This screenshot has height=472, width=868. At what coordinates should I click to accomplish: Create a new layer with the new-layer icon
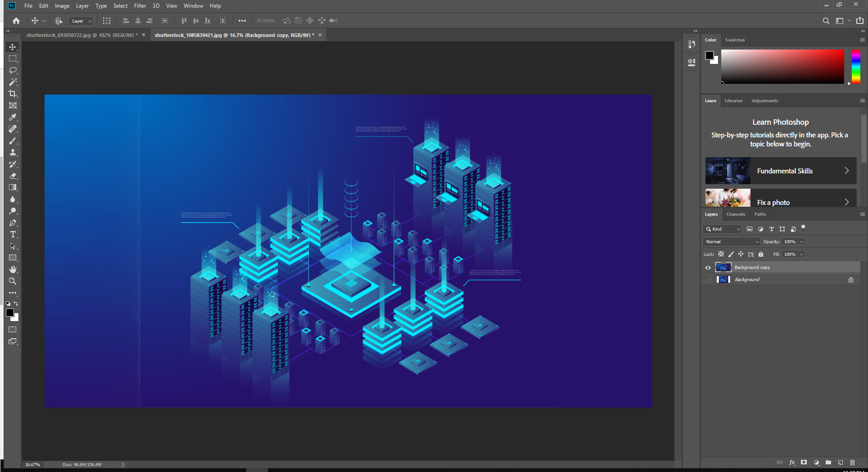[840, 463]
